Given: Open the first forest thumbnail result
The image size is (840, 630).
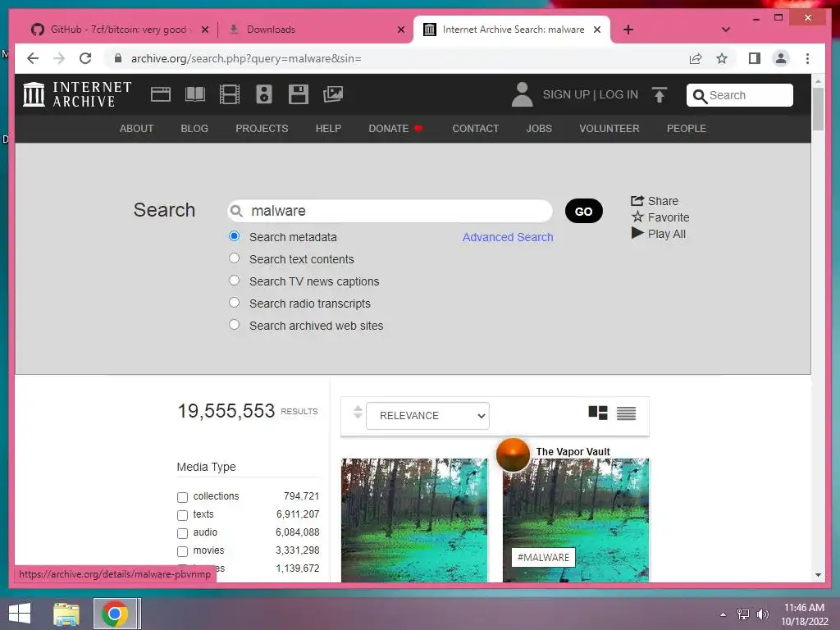Looking at the screenshot, I should [x=414, y=520].
